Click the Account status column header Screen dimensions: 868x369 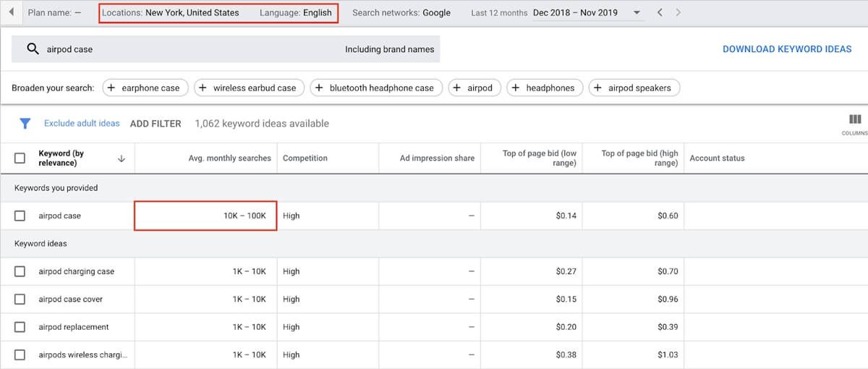pos(717,158)
